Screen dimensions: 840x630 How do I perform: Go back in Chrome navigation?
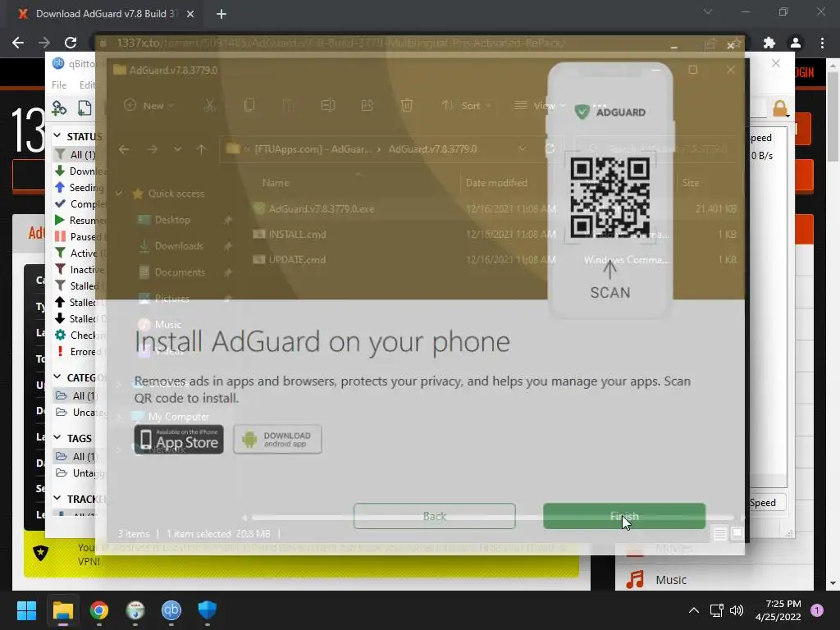[x=18, y=43]
